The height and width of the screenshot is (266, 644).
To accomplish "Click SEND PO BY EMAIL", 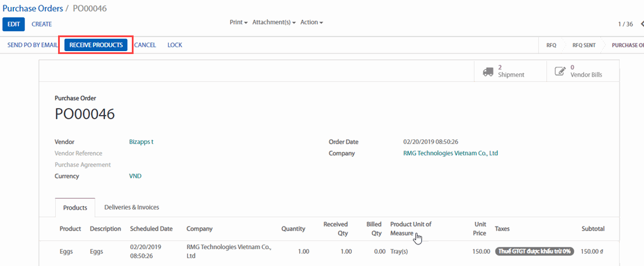I will (x=33, y=45).
